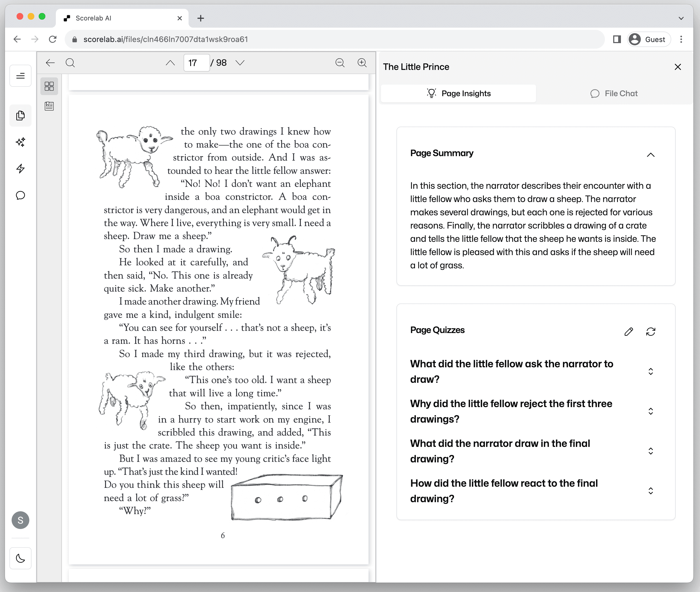This screenshot has width=700, height=592.
Task: Switch to the File Chat tab
Action: click(614, 94)
